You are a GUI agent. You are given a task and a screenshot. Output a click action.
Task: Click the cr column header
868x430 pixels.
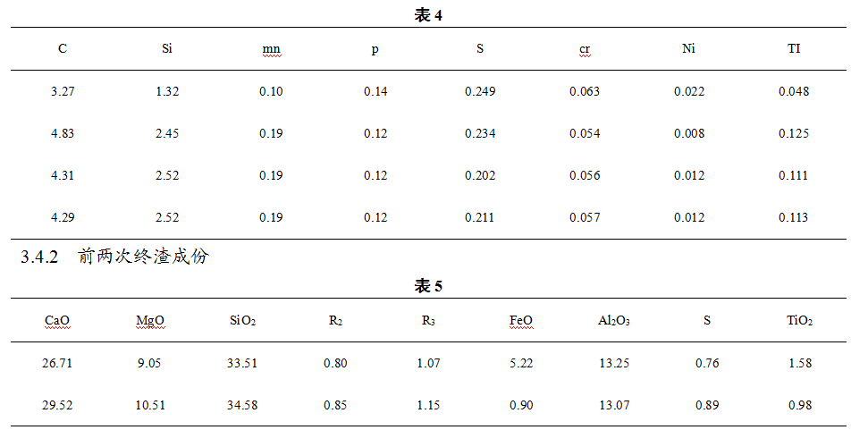point(584,49)
